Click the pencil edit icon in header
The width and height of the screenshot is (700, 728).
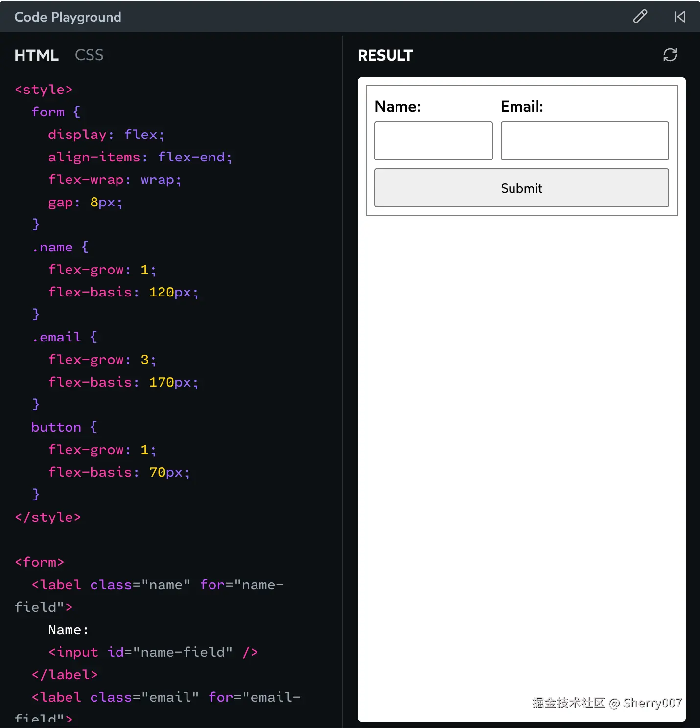tap(640, 17)
